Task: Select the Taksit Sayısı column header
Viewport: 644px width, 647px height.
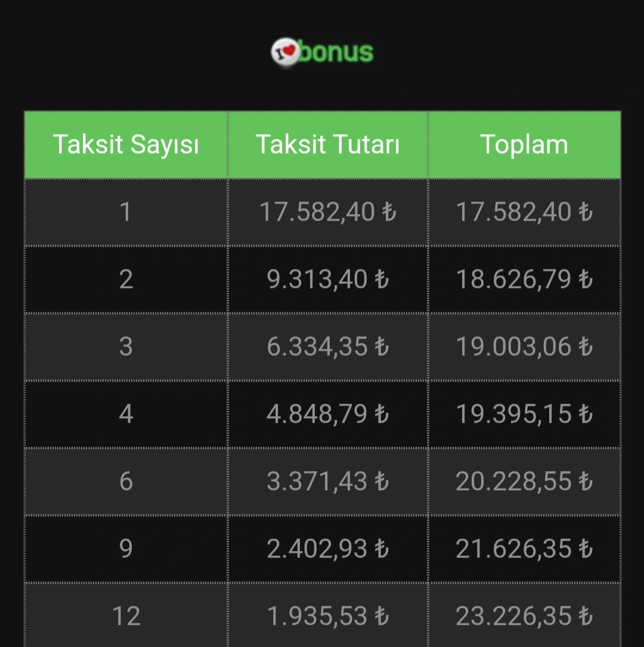Action: point(126,145)
